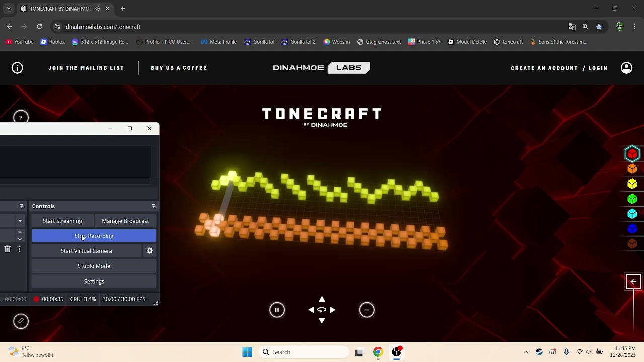
Task: Open the Tonecraft help question mark
Action: pos(21,118)
